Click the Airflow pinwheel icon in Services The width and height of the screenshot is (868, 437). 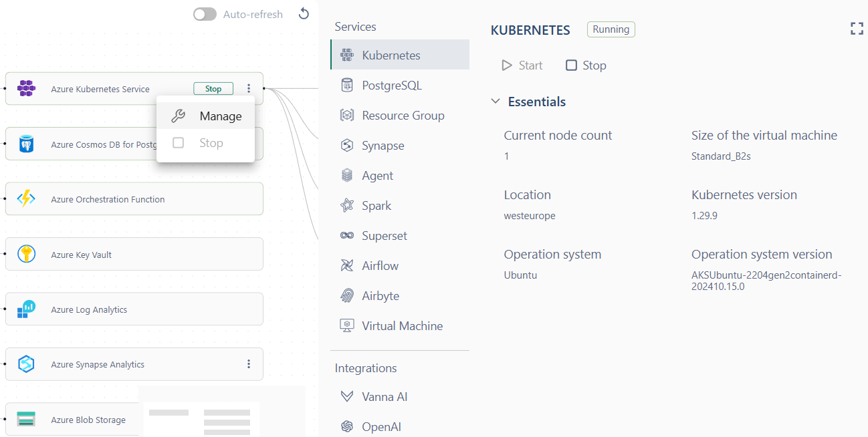click(347, 265)
